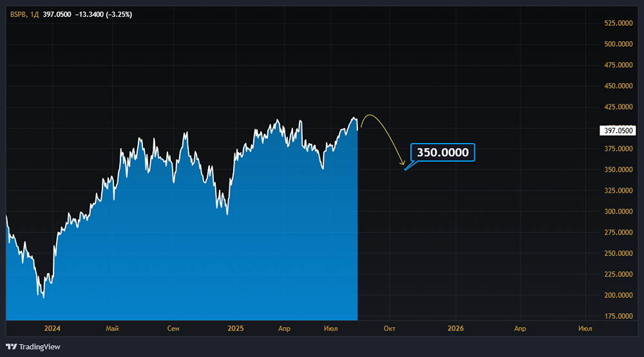Click the blue anchor point of callout
The width and height of the screenshot is (644, 357).
[405, 169]
